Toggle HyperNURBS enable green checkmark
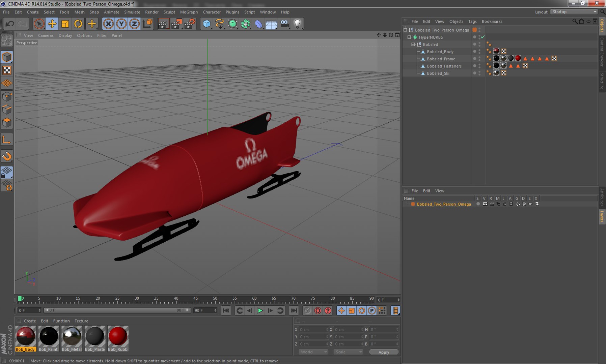 tap(483, 37)
